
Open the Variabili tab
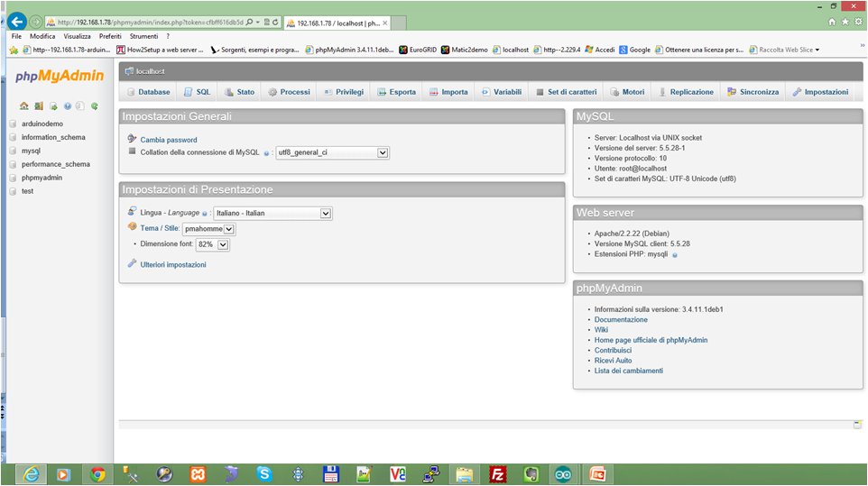click(x=502, y=92)
